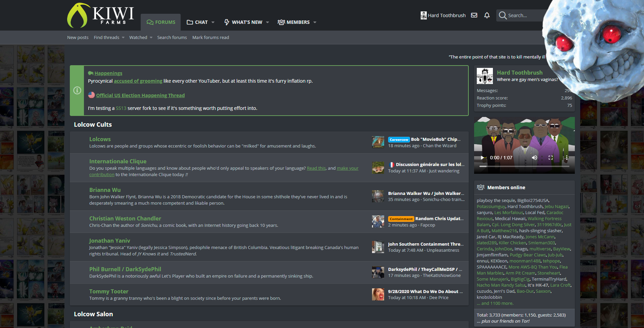
Task: Click the Members online group icon
Action: pyautogui.click(x=481, y=187)
